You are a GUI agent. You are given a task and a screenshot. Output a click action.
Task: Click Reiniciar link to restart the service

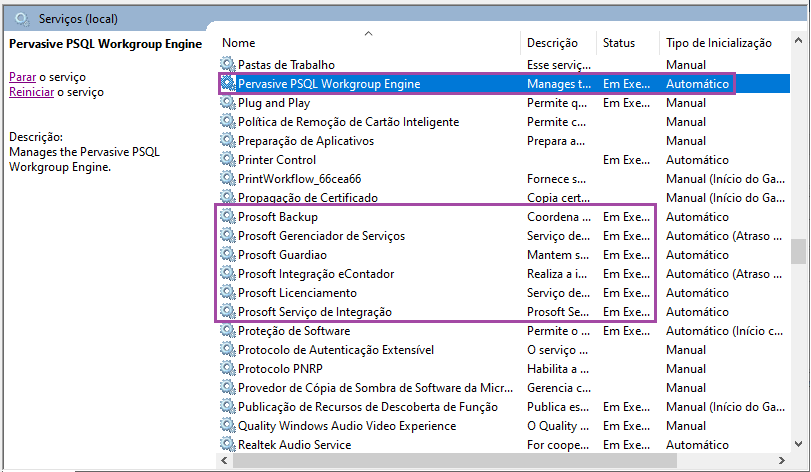tap(32, 92)
